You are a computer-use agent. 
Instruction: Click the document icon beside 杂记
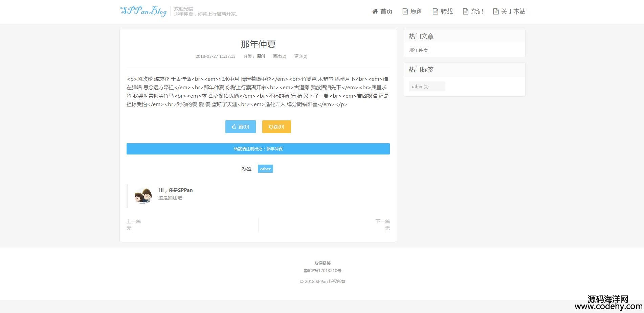[x=466, y=11]
